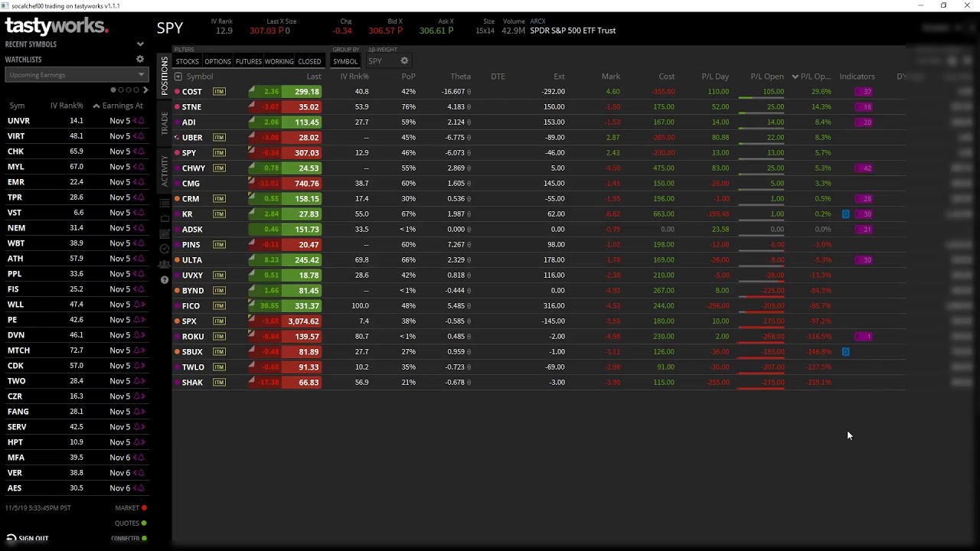Click ITM badge on SHAK row
Viewport: 980px width, 551px height.
pyautogui.click(x=220, y=383)
